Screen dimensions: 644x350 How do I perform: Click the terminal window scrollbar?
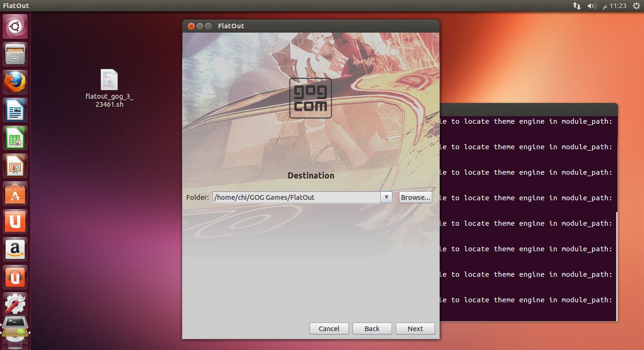point(616,266)
